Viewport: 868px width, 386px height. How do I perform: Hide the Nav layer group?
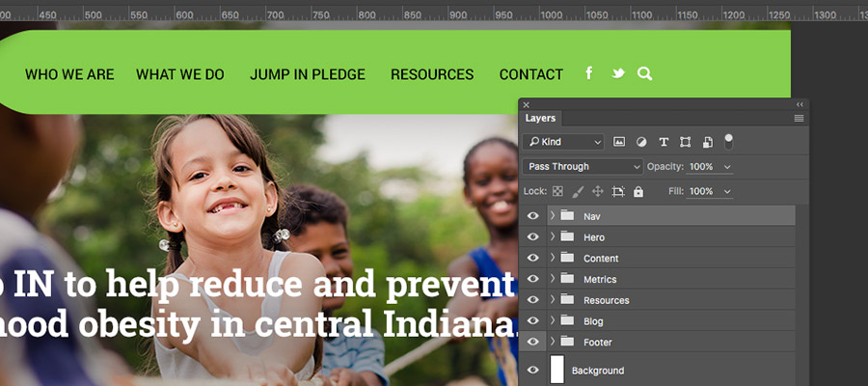[532, 216]
